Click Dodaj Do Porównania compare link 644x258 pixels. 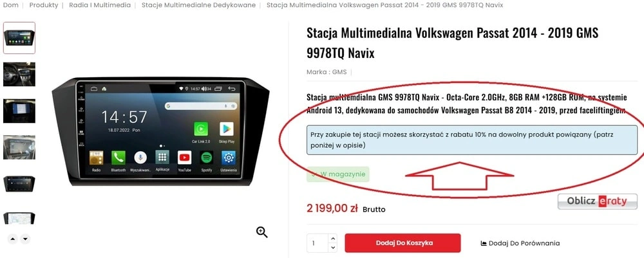(x=520, y=243)
